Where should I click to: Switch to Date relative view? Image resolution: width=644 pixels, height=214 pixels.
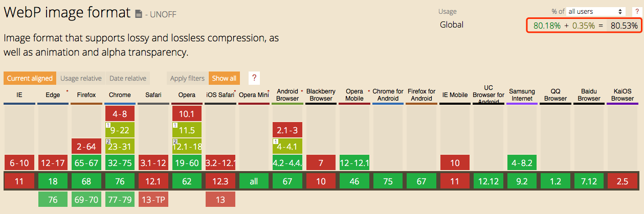[x=128, y=78]
